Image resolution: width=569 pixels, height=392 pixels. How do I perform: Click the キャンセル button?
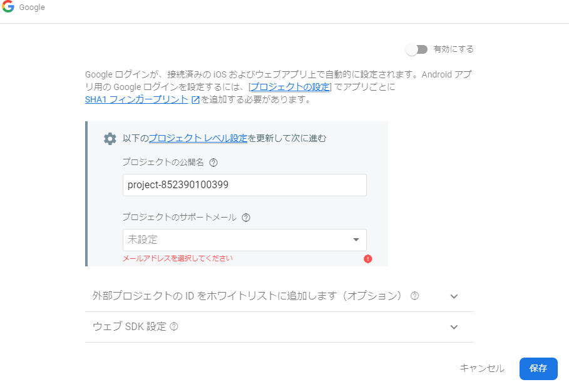pyautogui.click(x=482, y=368)
